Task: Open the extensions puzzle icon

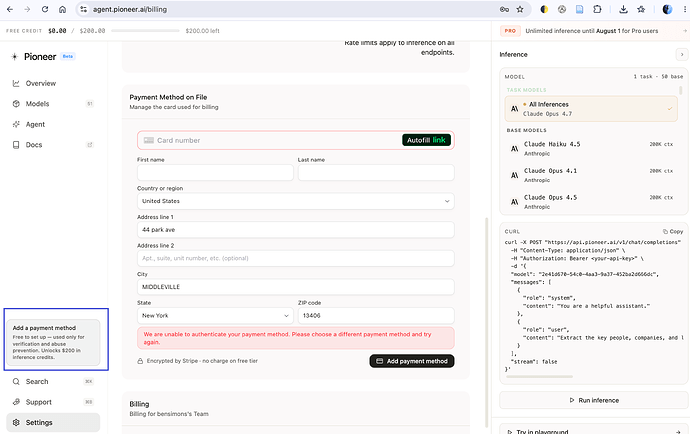Action: [x=597, y=9]
